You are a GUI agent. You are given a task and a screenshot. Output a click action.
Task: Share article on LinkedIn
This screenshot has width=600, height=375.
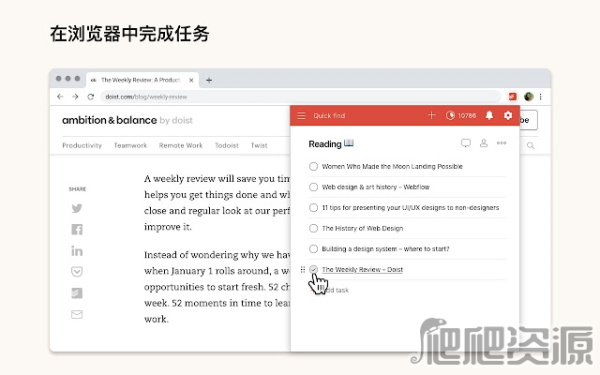(x=77, y=251)
